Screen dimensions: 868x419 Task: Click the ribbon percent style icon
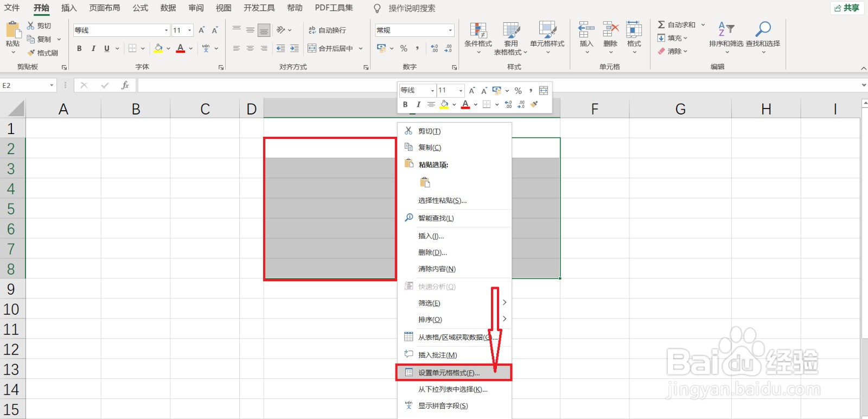(404, 48)
